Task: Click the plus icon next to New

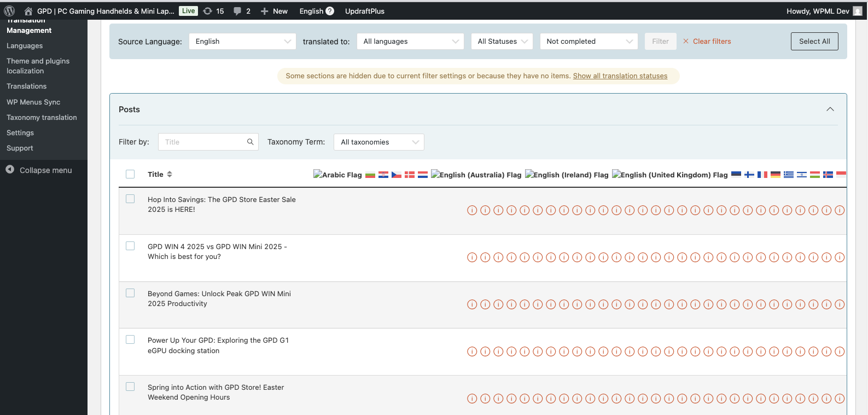Action: [264, 11]
